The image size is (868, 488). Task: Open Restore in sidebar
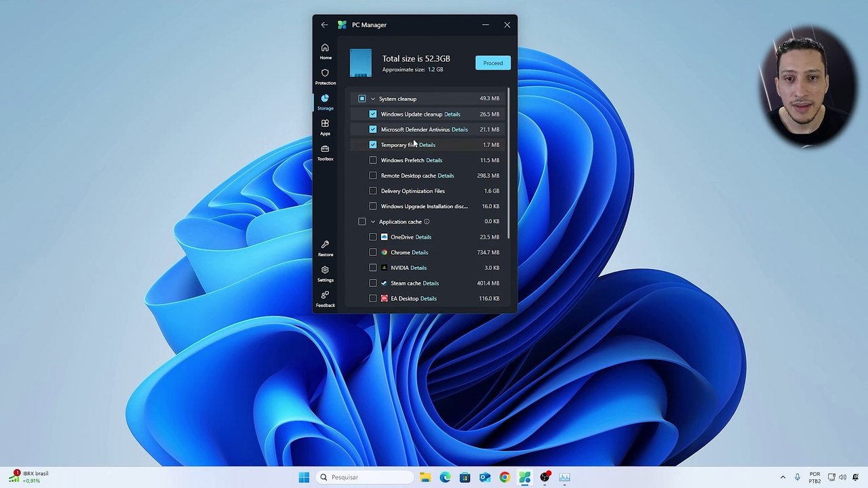[x=325, y=248]
